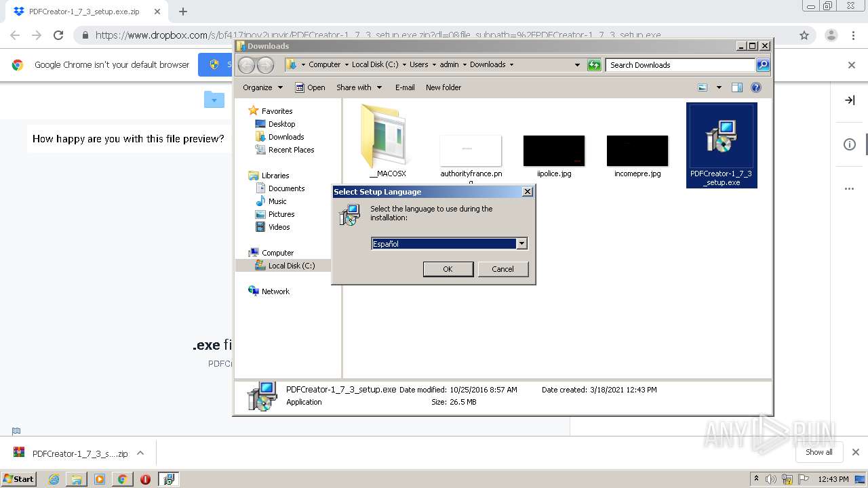Click the 12:43 PM taskbar clock
Viewport: 868px width, 488px height.
pyautogui.click(x=833, y=479)
